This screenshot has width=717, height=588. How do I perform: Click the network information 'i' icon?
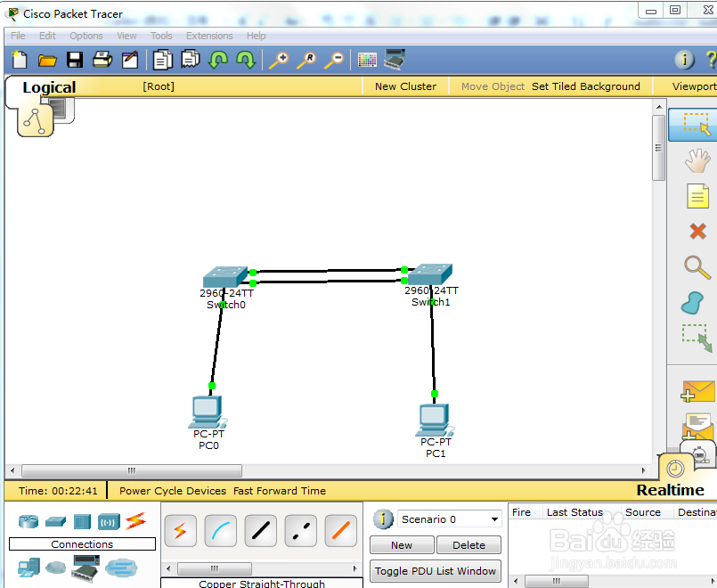(x=685, y=60)
